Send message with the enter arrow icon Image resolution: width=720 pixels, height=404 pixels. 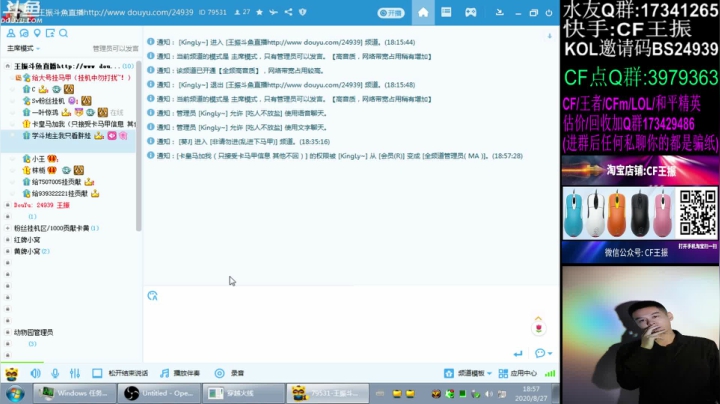point(518,354)
